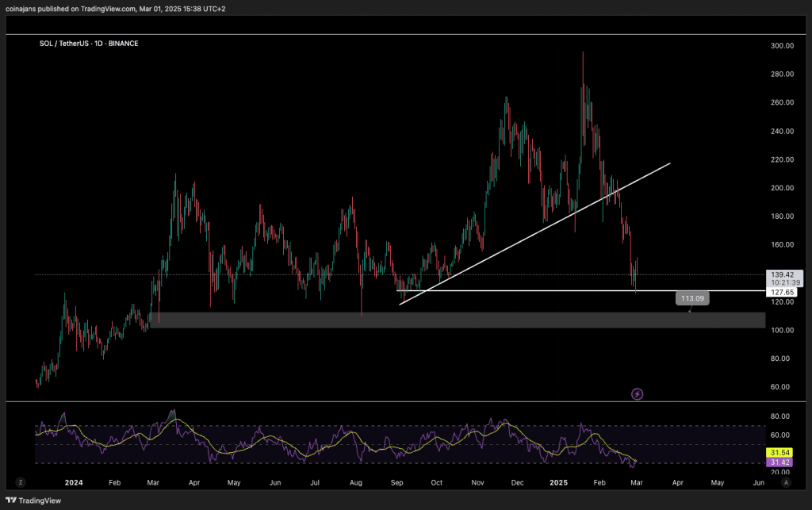The width and height of the screenshot is (812, 510).
Task: Click the 2025 label on time axis
Action: click(558, 482)
